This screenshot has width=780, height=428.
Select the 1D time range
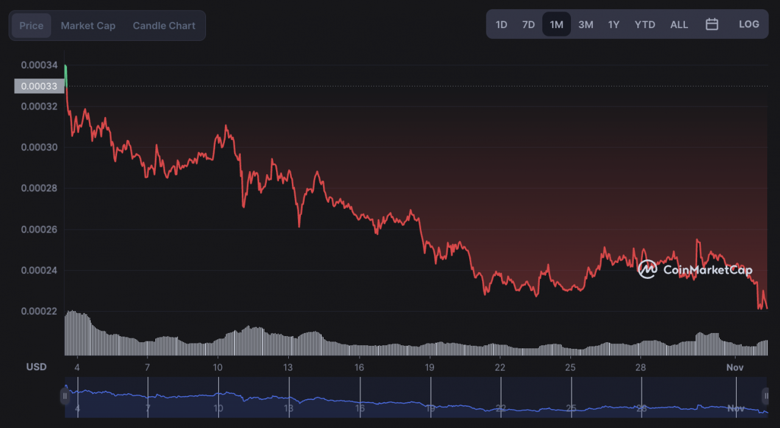click(502, 24)
